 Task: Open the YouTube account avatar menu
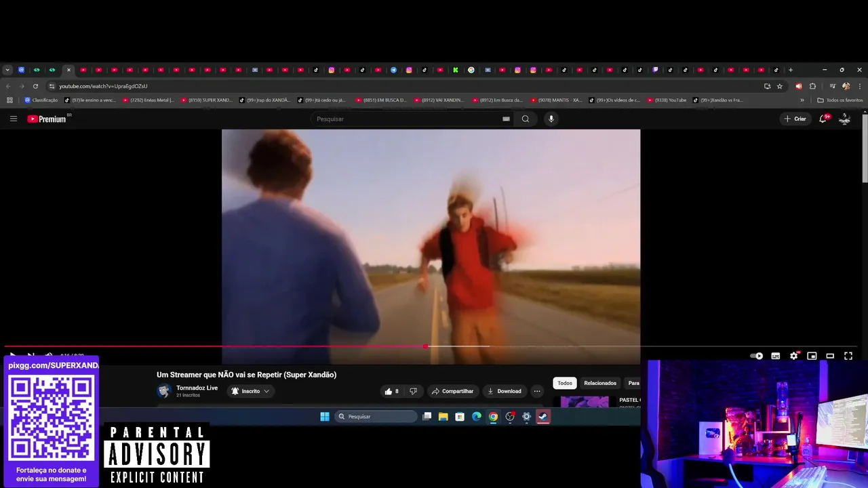click(x=845, y=119)
